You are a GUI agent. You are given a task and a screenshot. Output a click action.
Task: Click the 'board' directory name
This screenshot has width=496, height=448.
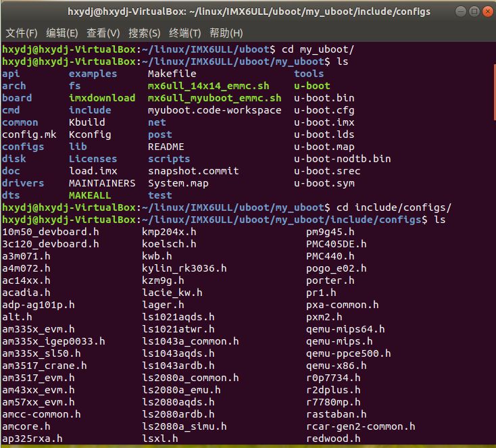pyautogui.click(x=17, y=98)
